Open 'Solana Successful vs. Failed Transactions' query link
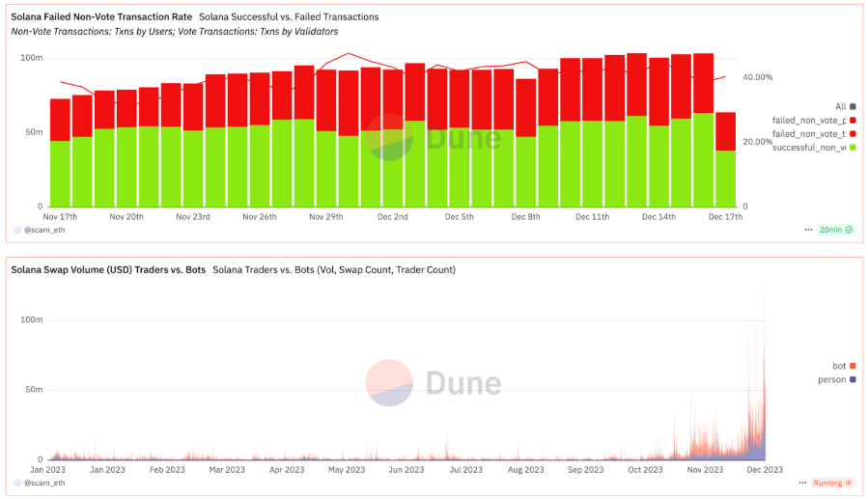868x499 pixels. click(289, 17)
